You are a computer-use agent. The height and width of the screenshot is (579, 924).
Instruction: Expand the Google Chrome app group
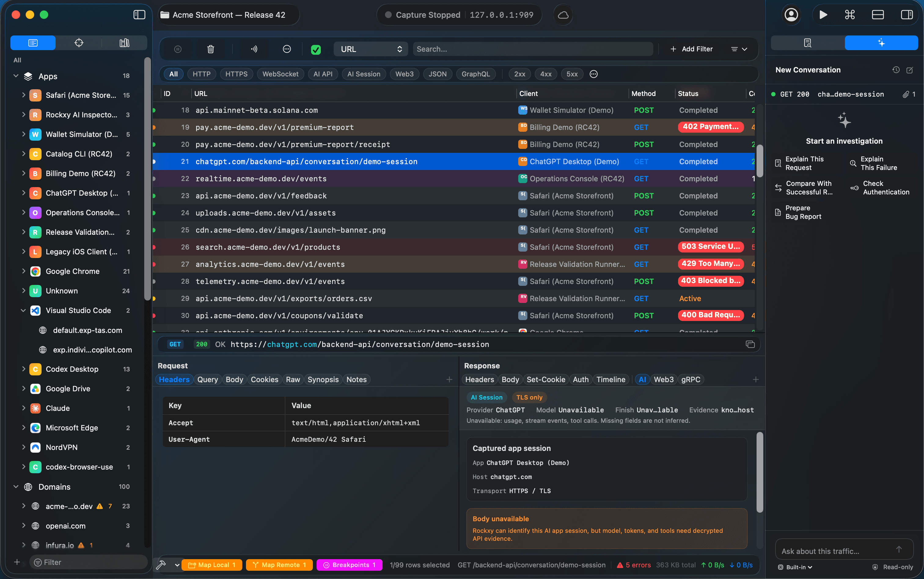pos(23,271)
